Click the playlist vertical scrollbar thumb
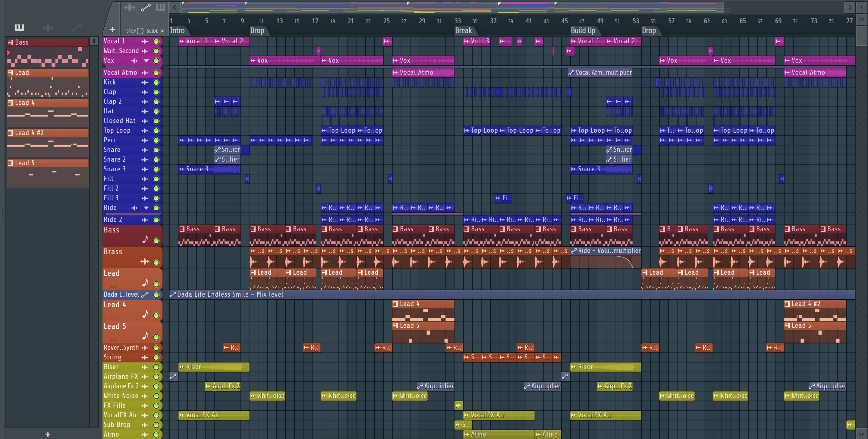Viewport: 868px width, 439px height. (x=862, y=35)
